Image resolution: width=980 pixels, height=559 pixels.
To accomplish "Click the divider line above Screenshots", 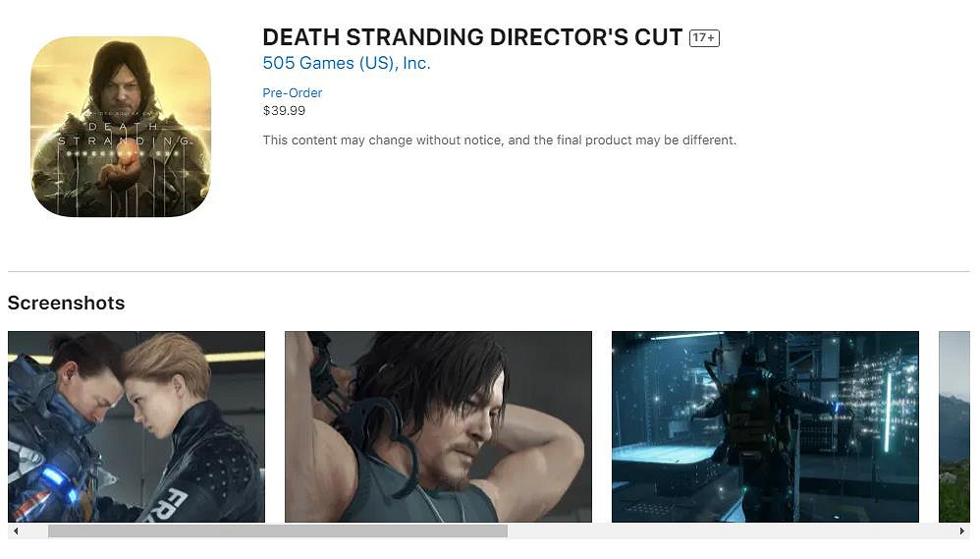I will (x=489, y=271).
